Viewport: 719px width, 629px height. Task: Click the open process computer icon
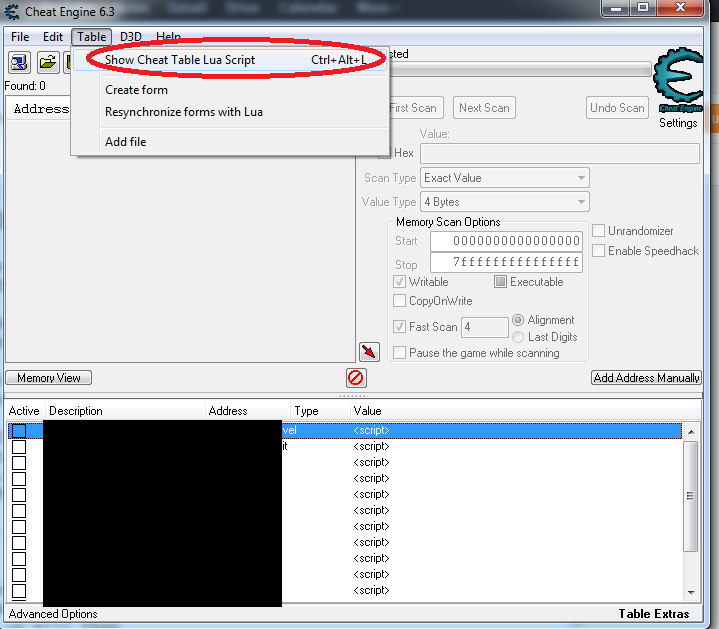[x=19, y=62]
